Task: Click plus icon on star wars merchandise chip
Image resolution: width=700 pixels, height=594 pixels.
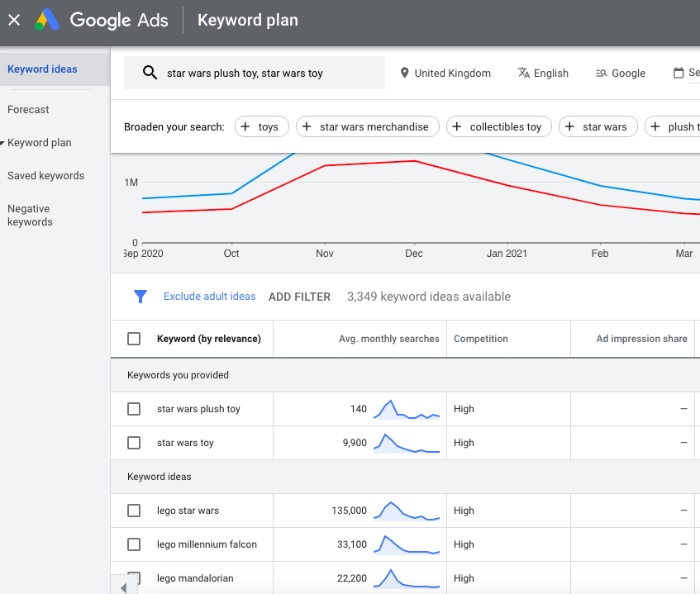Action: click(307, 126)
